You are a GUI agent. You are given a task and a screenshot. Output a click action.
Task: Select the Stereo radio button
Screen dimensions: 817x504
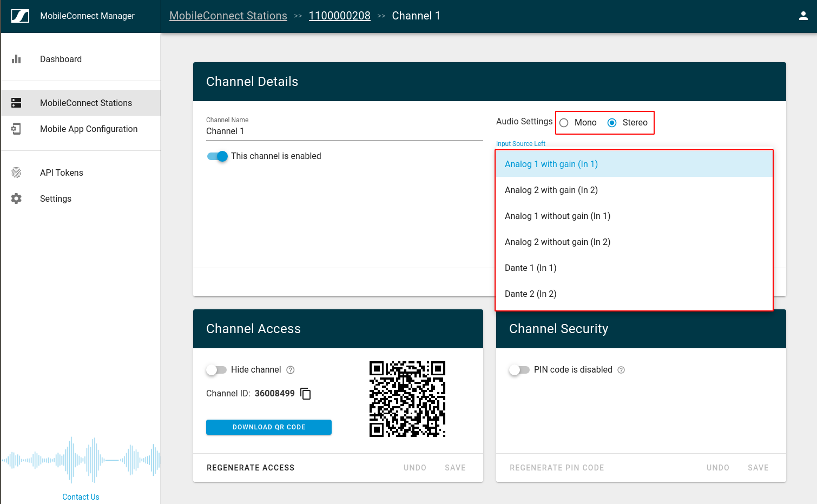[612, 123]
